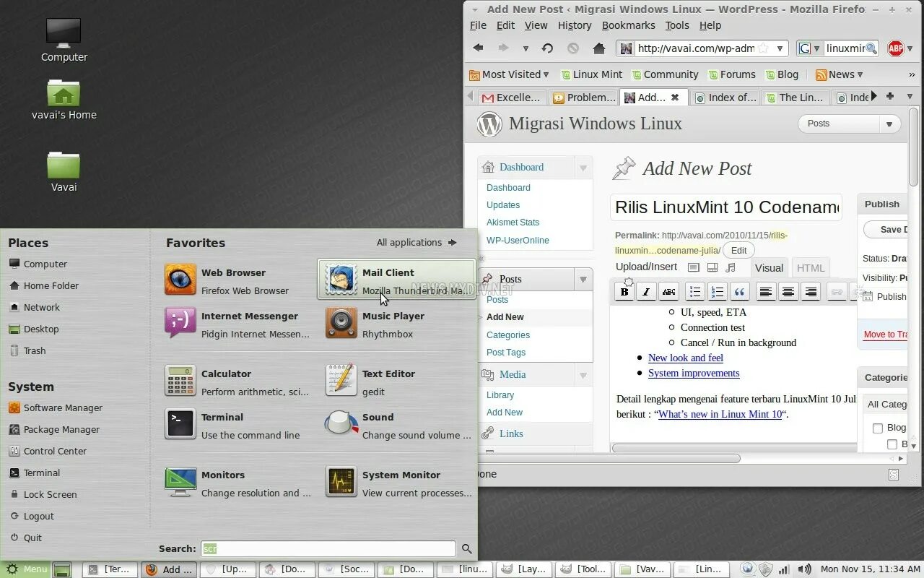Switch to the Excelle... Gmail tab
The image size is (924, 578).
[x=510, y=98]
